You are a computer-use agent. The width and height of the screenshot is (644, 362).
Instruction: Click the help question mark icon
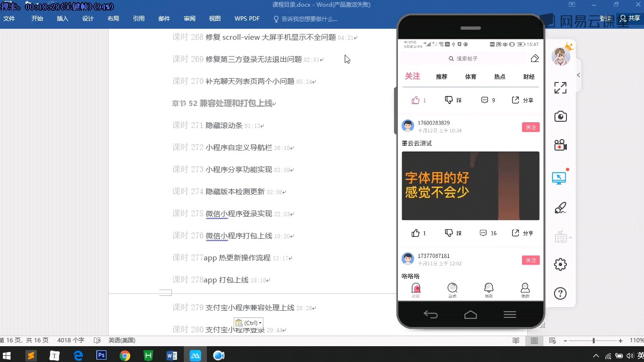tap(560, 293)
